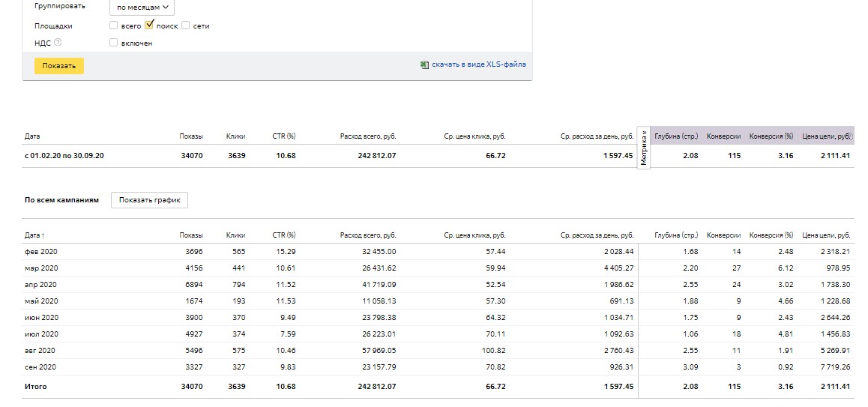Click Глубина (стр.) header in lower table

pos(676,235)
